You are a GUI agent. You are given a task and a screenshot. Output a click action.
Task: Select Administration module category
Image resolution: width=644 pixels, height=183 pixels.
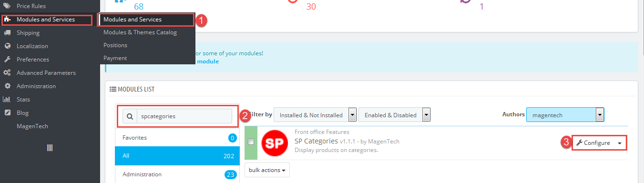point(177,174)
